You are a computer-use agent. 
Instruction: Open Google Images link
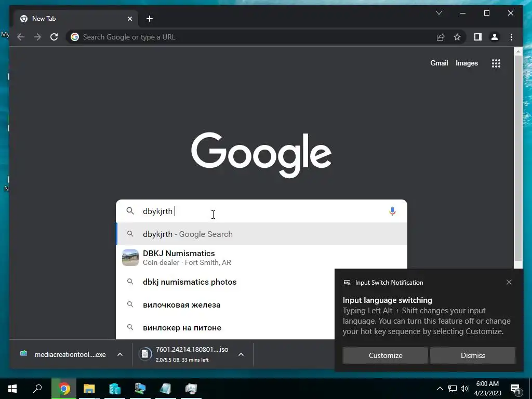pyautogui.click(x=467, y=63)
